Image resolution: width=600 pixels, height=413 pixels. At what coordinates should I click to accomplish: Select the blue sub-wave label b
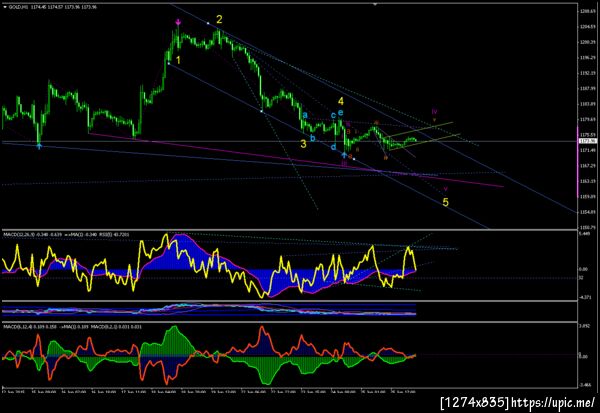pos(313,138)
